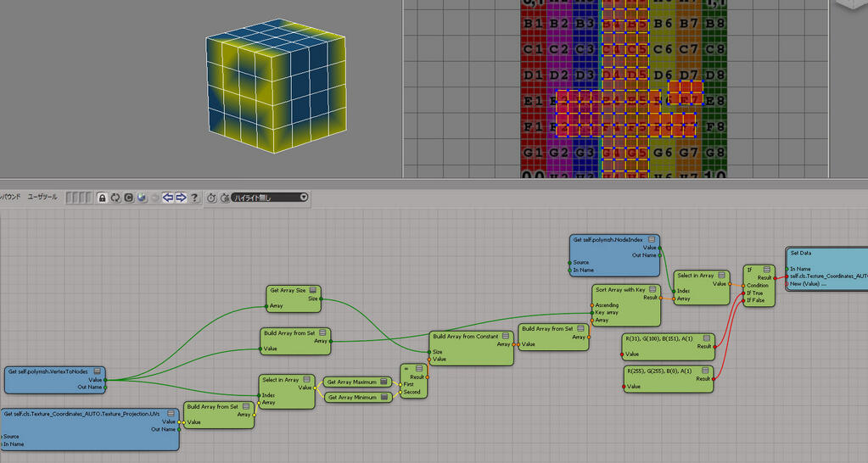Image resolution: width=868 pixels, height=463 pixels.
Task: Open the ユーザツール menu
Action: (x=42, y=197)
